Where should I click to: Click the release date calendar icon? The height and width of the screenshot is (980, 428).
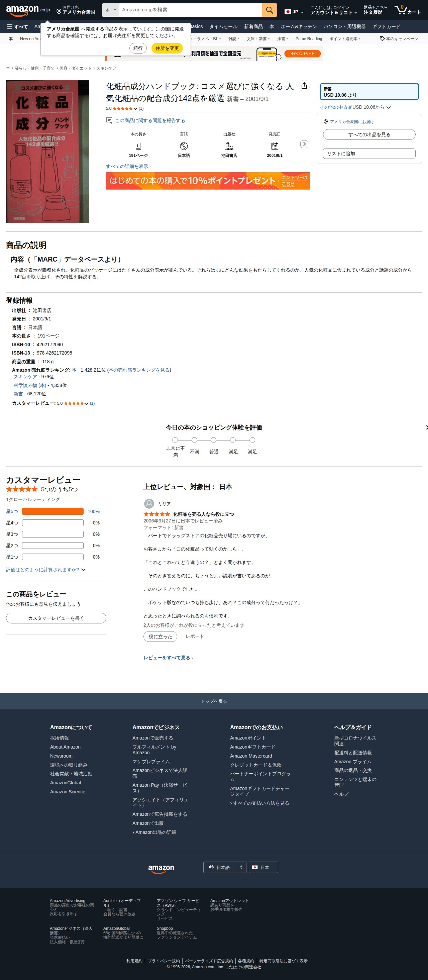pyautogui.click(x=275, y=146)
